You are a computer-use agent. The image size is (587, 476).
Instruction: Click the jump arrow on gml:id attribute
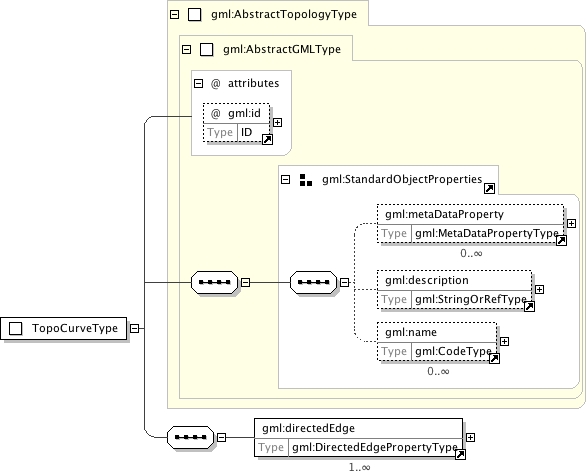267,140
